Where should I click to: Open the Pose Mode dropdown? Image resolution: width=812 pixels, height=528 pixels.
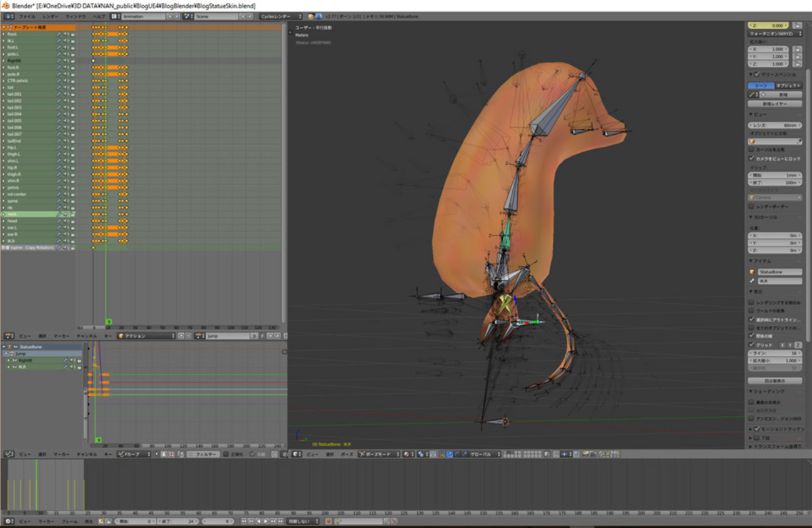click(378, 454)
